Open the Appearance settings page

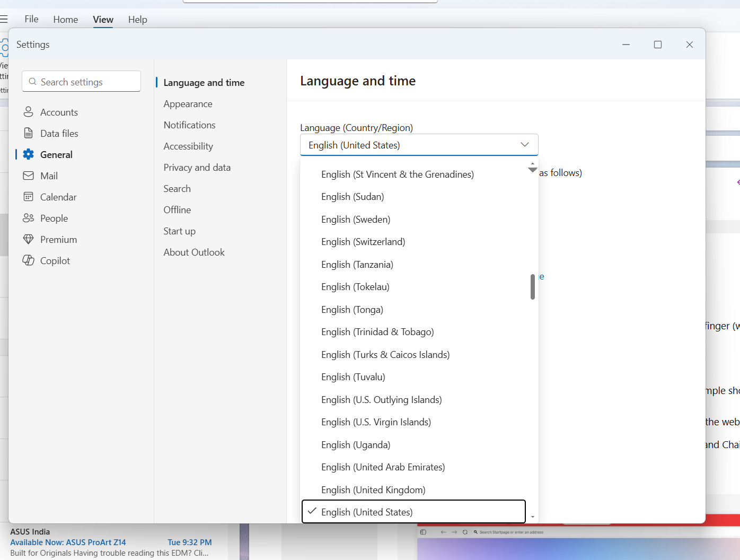[x=188, y=104]
